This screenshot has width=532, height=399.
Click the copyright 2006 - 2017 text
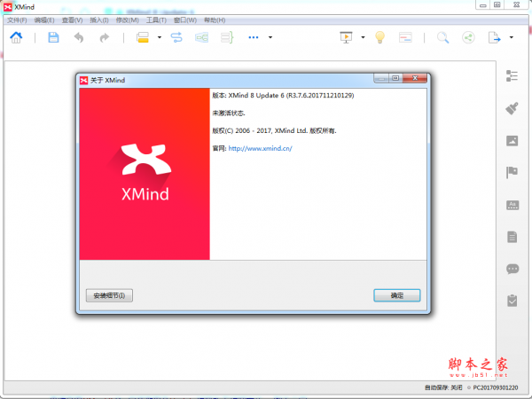[274, 130]
